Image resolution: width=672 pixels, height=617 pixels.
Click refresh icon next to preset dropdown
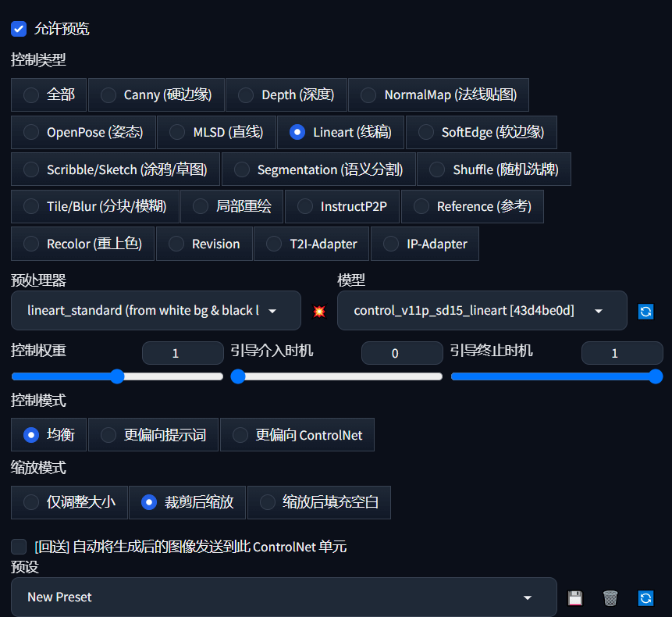[x=645, y=597]
